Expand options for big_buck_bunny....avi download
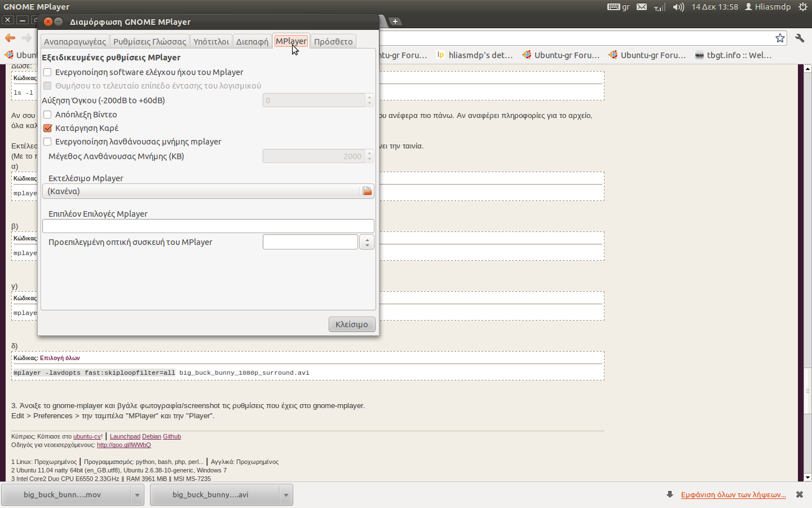Screen dimensions: 812x508 [286, 495]
